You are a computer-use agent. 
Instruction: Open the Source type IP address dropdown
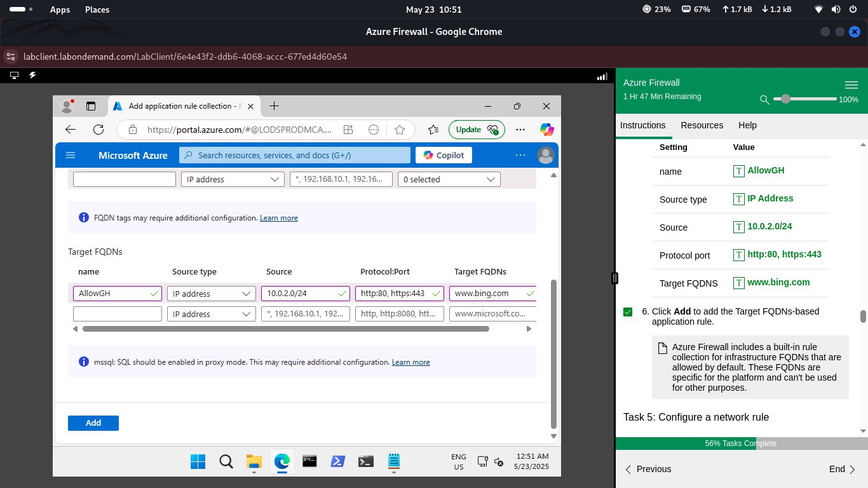pyautogui.click(x=211, y=293)
